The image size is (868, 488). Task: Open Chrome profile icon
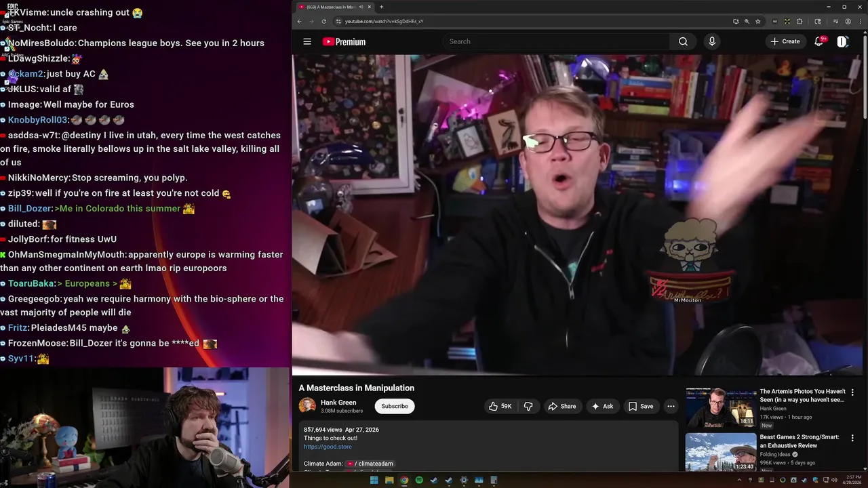[848, 21]
